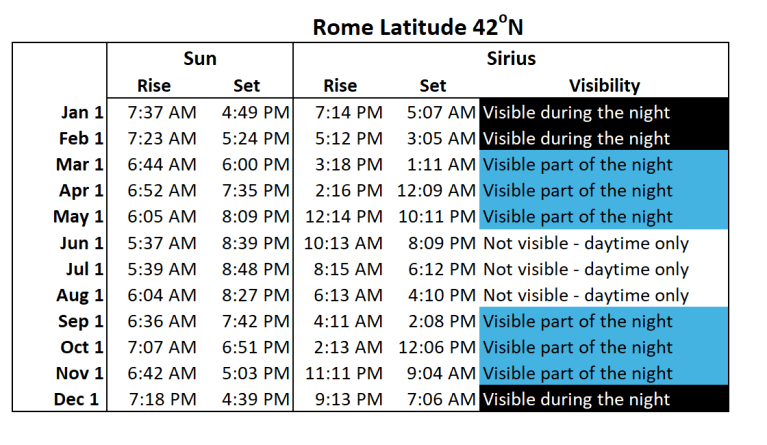Select the 'Jun 1' row label
Screen dimensions: 767x445
click(82, 243)
